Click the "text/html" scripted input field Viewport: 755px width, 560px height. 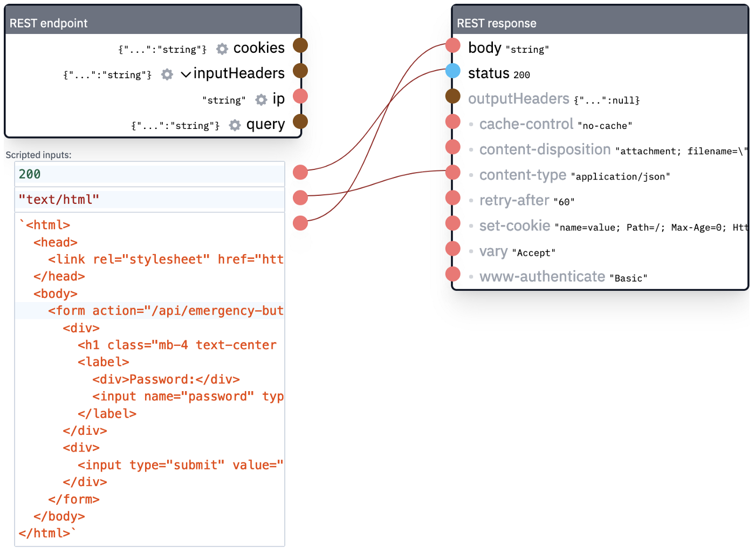pos(149,200)
